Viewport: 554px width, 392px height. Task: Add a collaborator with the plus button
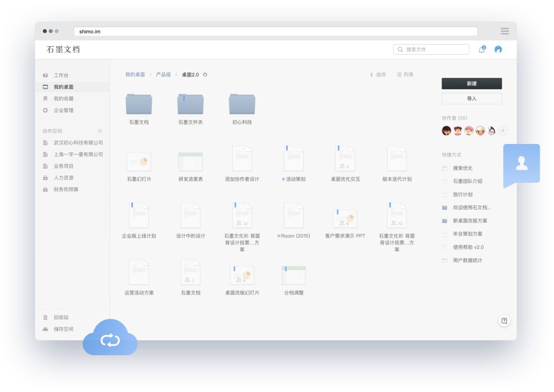coord(503,131)
